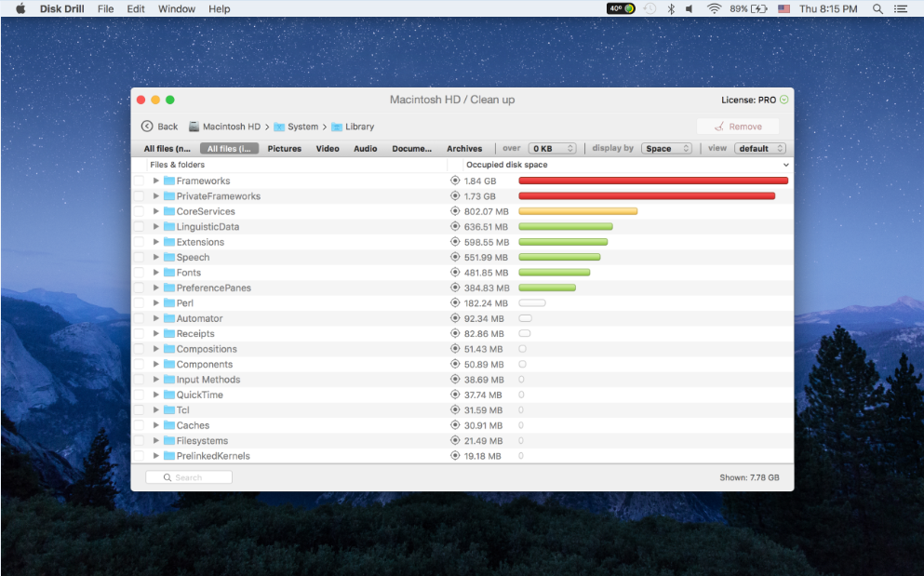Open the 'view' default dropdown
The image size is (924, 576).
point(760,149)
